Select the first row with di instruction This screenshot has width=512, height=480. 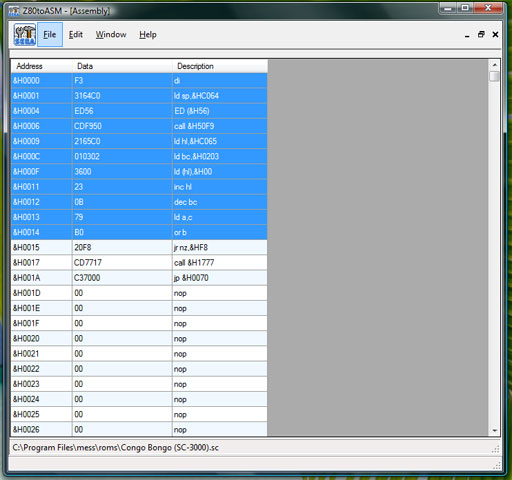tap(139, 80)
